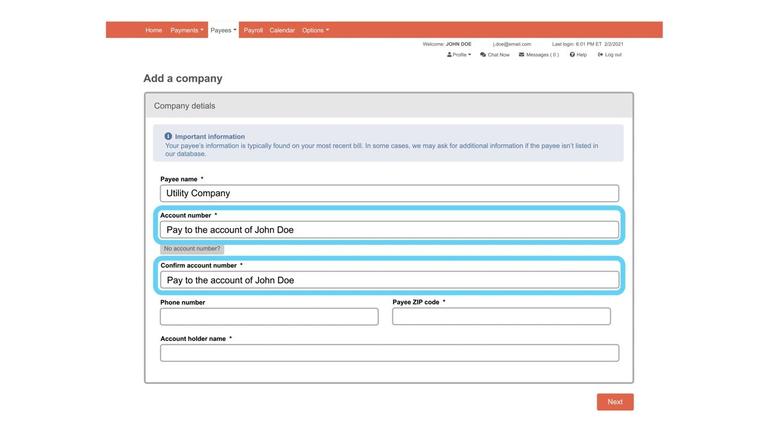Open the Home menu item
Image resolution: width=768 pixels, height=432 pixels.
(x=153, y=30)
